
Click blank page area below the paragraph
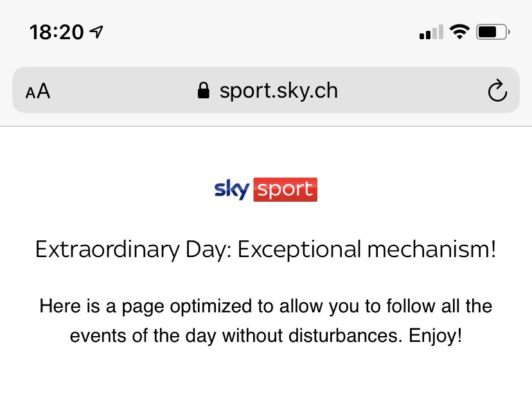pyautogui.click(x=266, y=379)
